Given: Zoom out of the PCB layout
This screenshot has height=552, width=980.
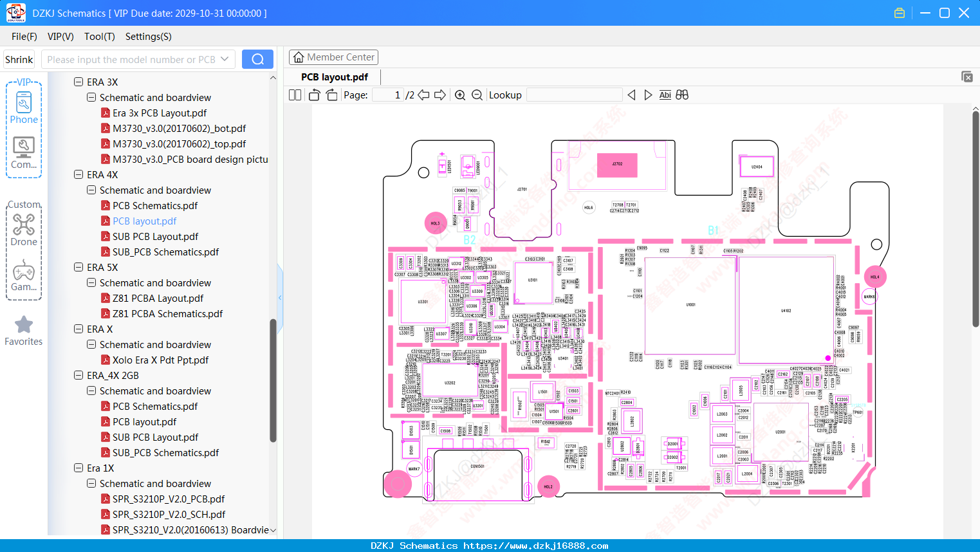Looking at the screenshot, I should click(x=477, y=95).
